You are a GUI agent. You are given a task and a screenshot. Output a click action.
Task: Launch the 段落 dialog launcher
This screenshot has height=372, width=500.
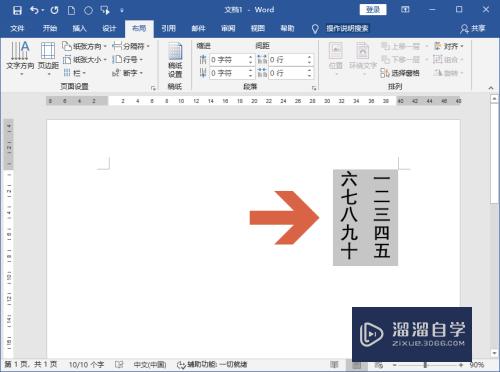pos(314,88)
